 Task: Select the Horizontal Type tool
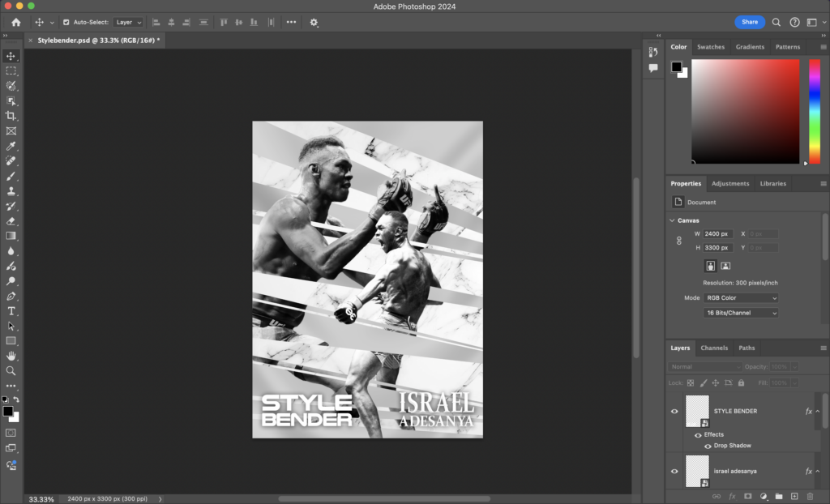click(11, 311)
